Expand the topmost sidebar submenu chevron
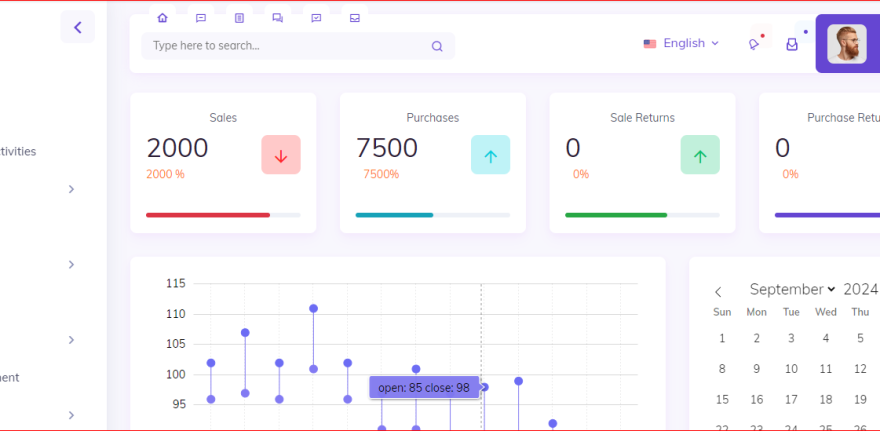The height and width of the screenshot is (431, 880). (x=71, y=189)
